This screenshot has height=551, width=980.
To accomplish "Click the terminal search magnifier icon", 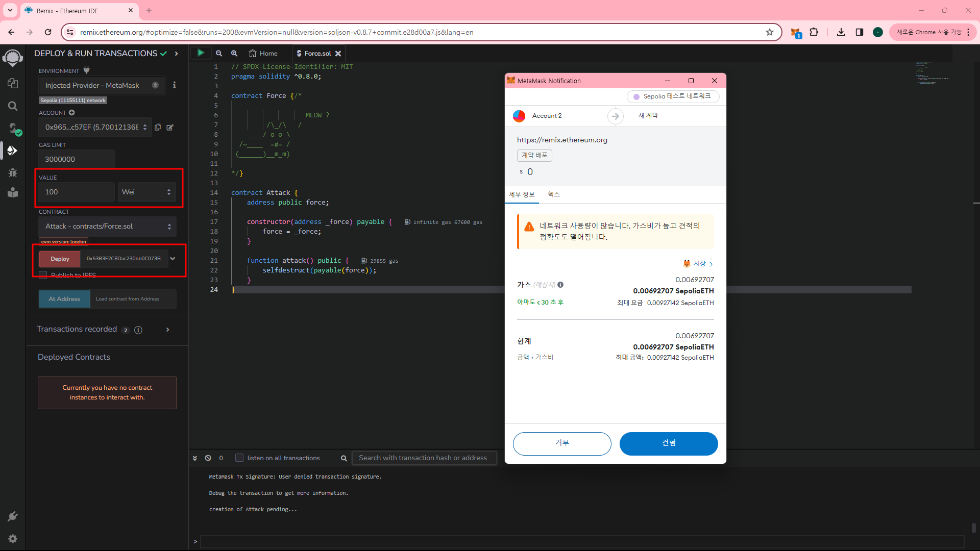I will 344,458.
